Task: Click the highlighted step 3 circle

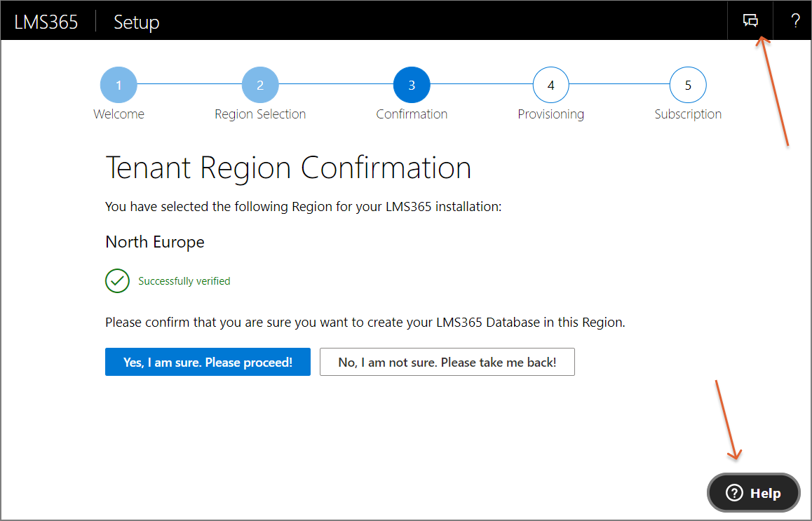Action: coord(412,86)
